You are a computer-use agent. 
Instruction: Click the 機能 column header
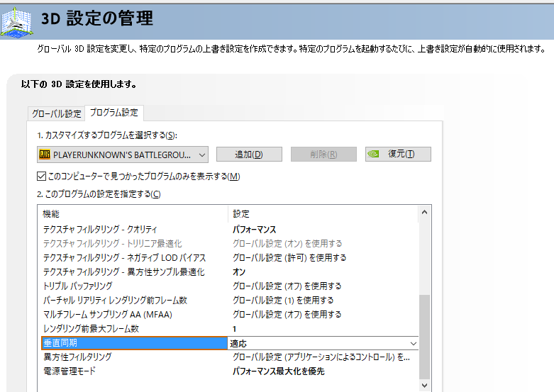click(51, 213)
